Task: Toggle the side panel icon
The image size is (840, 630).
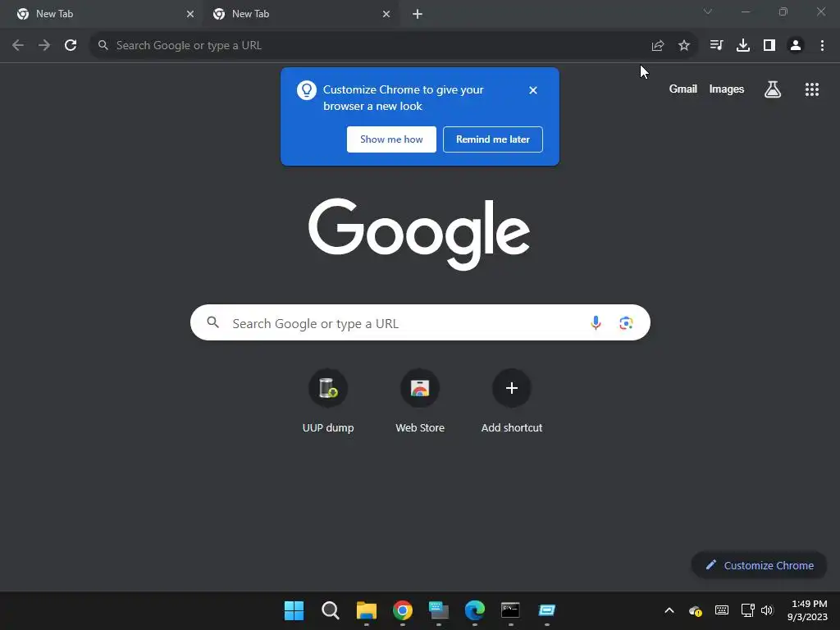Action: [x=769, y=46]
